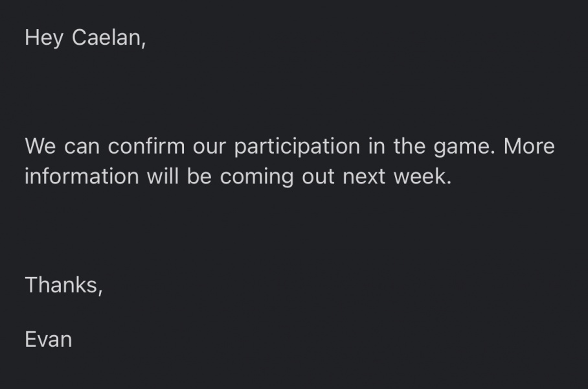Viewport: 588px width, 389px height.
Task: Click the word "participation" in the message
Action: tap(298, 147)
